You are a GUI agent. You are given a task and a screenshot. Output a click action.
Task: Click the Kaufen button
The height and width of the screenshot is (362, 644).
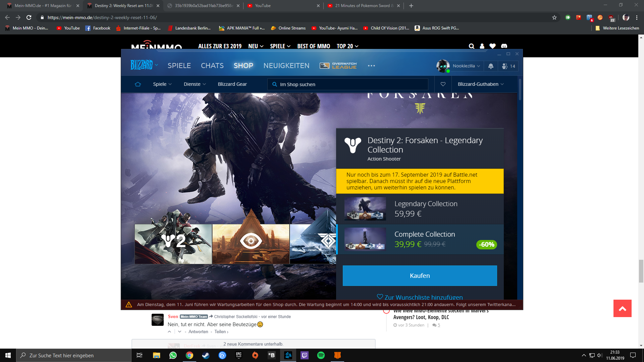[420, 276]
